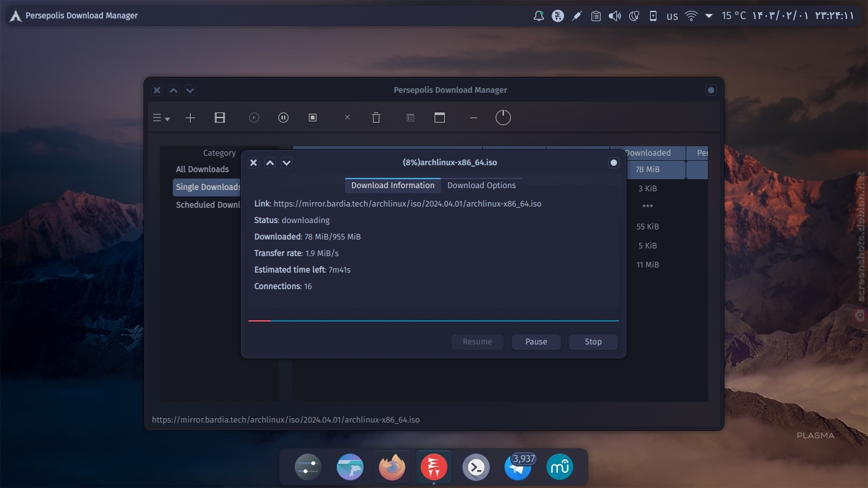The image size is (868, 488).
Task: Click the Downloaded: 78 MiB/955 MiB line
Action: (308, 237)
